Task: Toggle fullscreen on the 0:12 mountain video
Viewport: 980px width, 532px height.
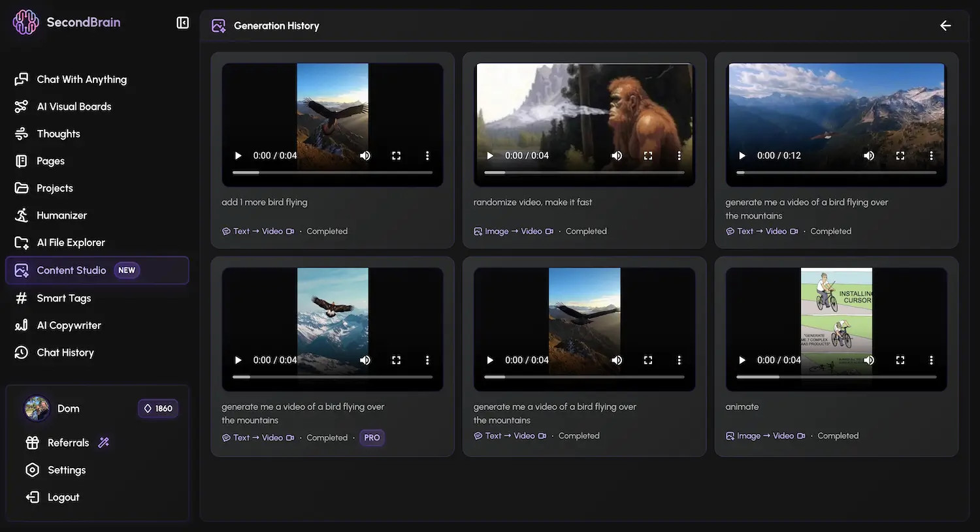Action: (900, 155)
